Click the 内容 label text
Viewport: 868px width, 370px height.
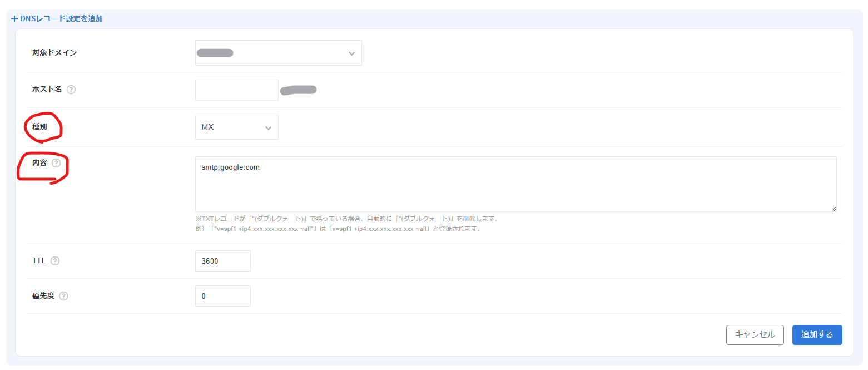point(39,163)
